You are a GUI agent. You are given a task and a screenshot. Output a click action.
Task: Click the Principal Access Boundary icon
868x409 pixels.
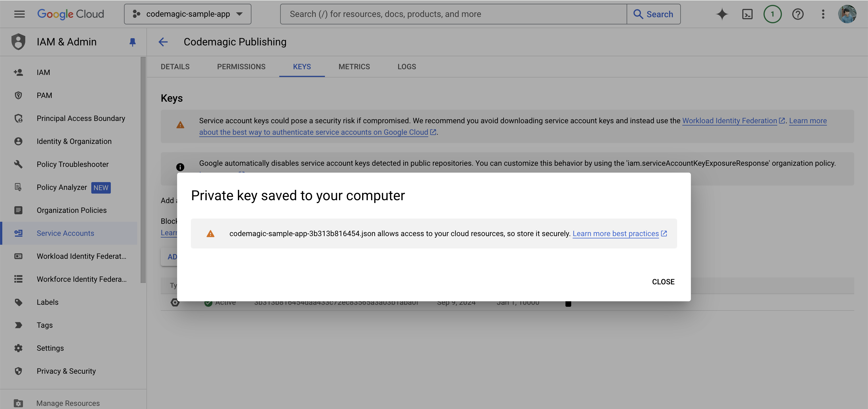pos(18,118)
